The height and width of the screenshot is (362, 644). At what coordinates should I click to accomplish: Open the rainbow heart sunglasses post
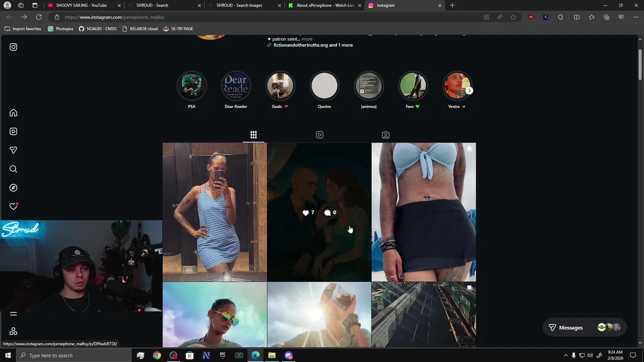[x=215, y=315]
